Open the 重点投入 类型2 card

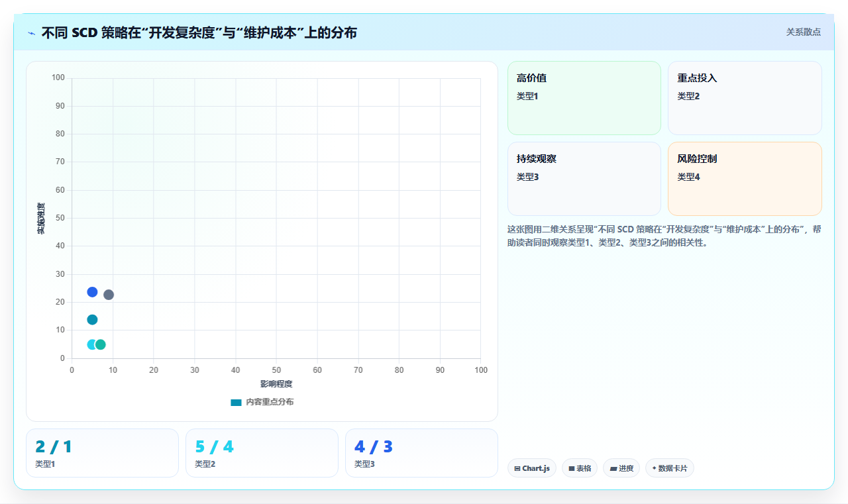point(745,98)
